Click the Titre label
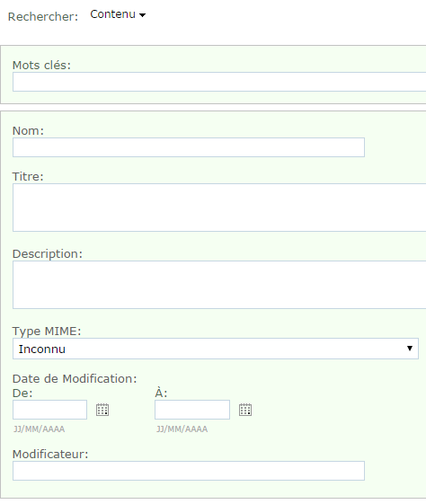The width and height of the screenshot is (426, 504). tap(28, 176)
